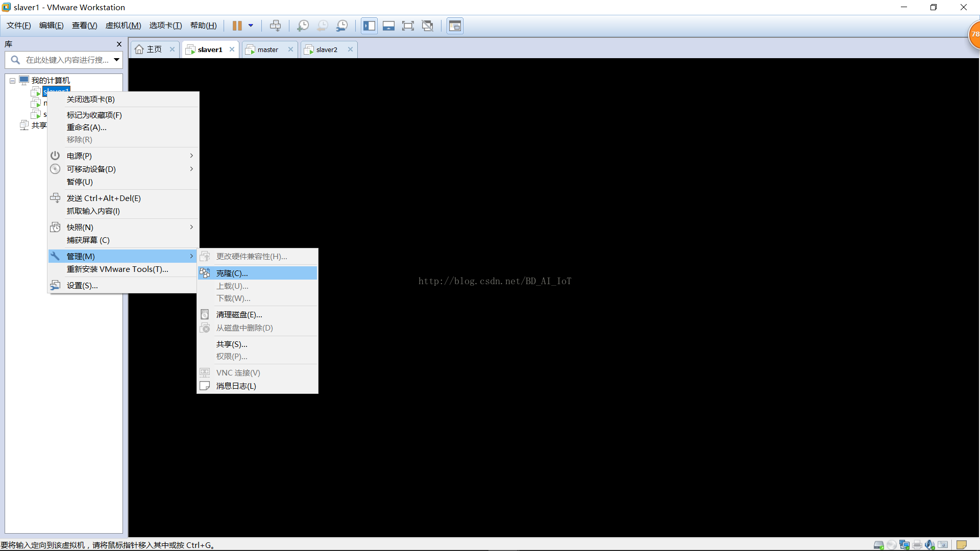980x551 pixels.
Task: Open the power options dropdown arrow
Action: (251, 26)
